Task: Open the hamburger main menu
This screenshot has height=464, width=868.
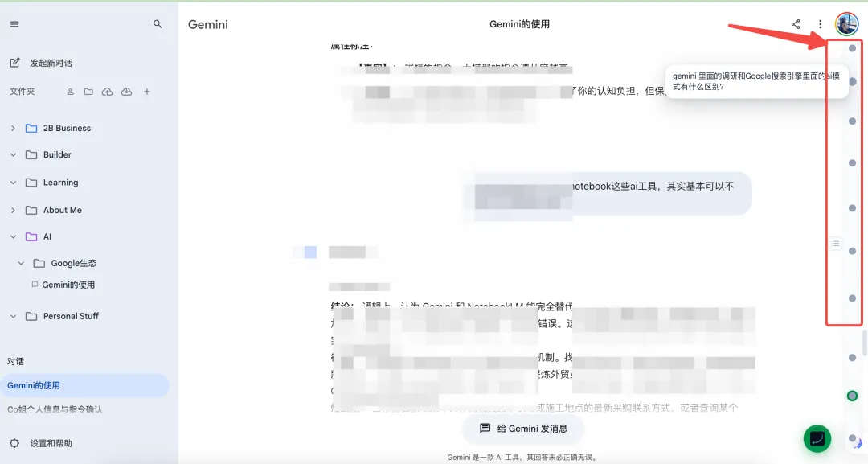Action: coord(14,24)
